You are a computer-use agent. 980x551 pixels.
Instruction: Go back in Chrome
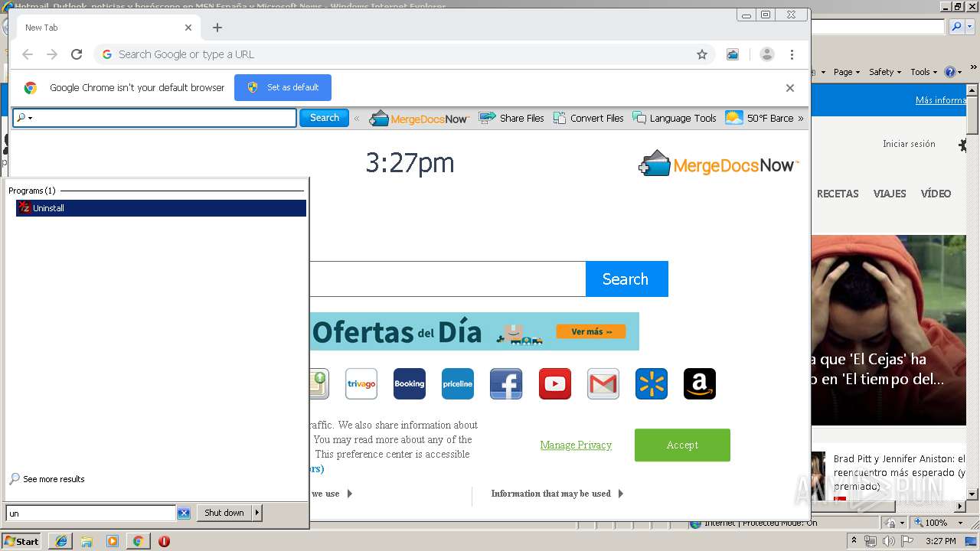(28, 54)
